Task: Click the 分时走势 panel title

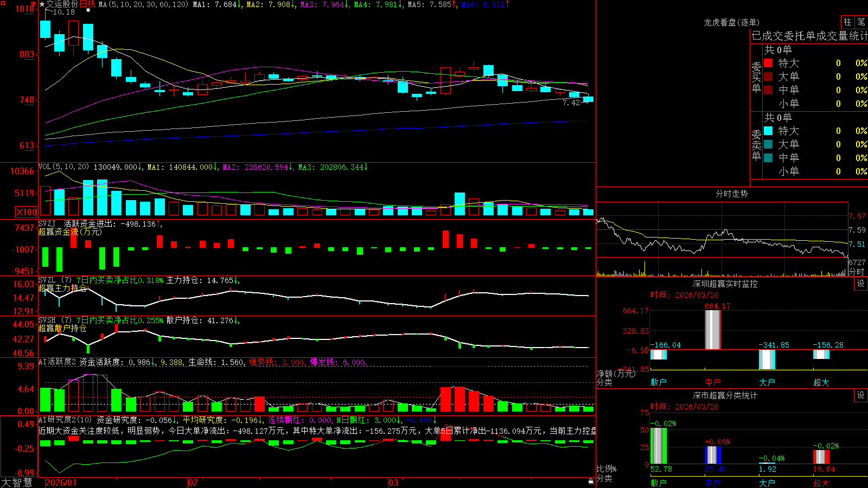Action: [731, 194]
